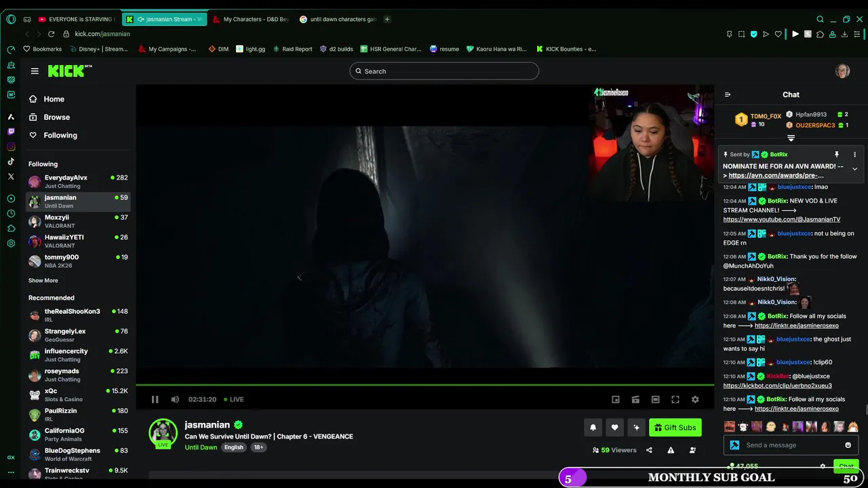Collapse the chat panel arrow icon
Screen dimensions: 868x488
tap(728, 95)
